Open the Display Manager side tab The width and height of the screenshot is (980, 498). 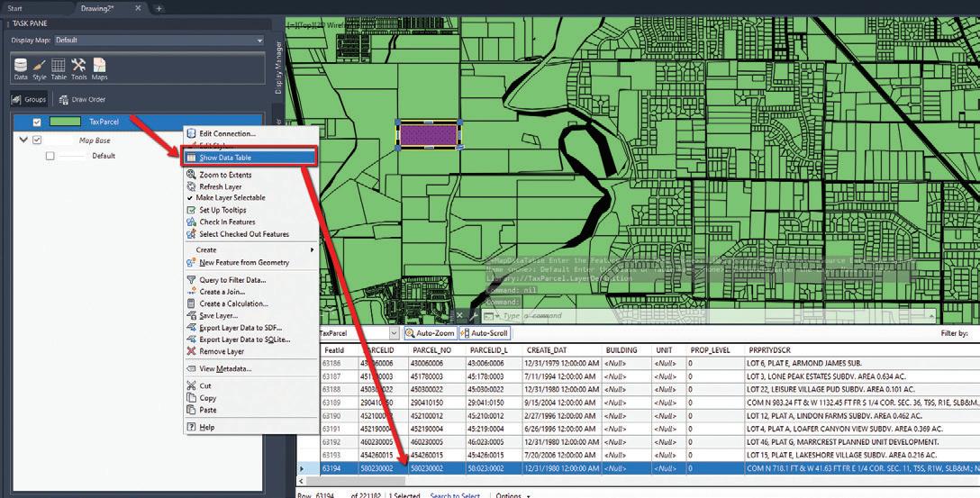tap(278, 68)
